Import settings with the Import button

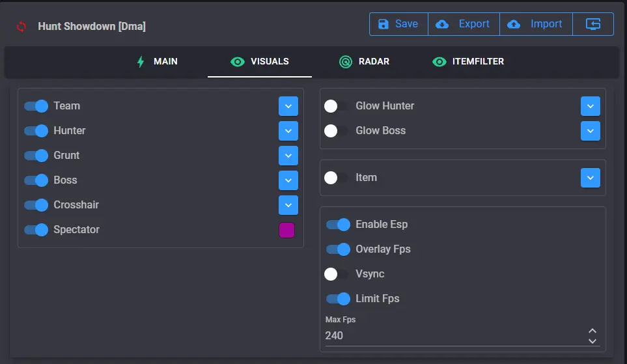[x=536, y=24]
